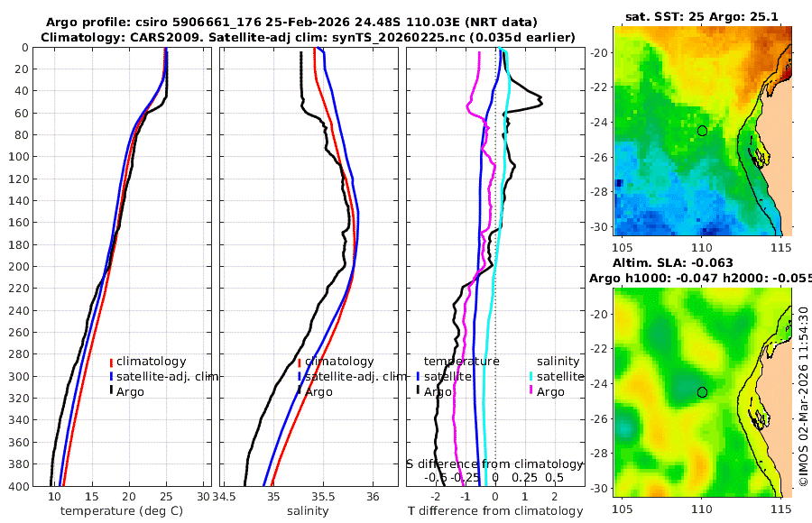Click the magenta salinity Argo legend marker
The width and height of the screenshot is (812, 523).
pyautogui.click(x=531, y=391)
